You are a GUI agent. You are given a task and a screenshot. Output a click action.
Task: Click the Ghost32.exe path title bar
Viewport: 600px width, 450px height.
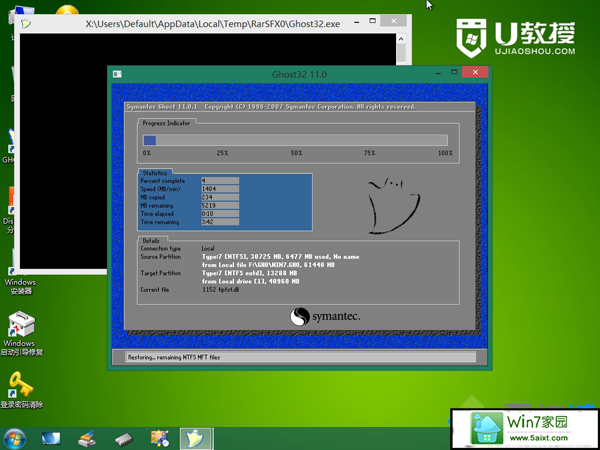212,24
